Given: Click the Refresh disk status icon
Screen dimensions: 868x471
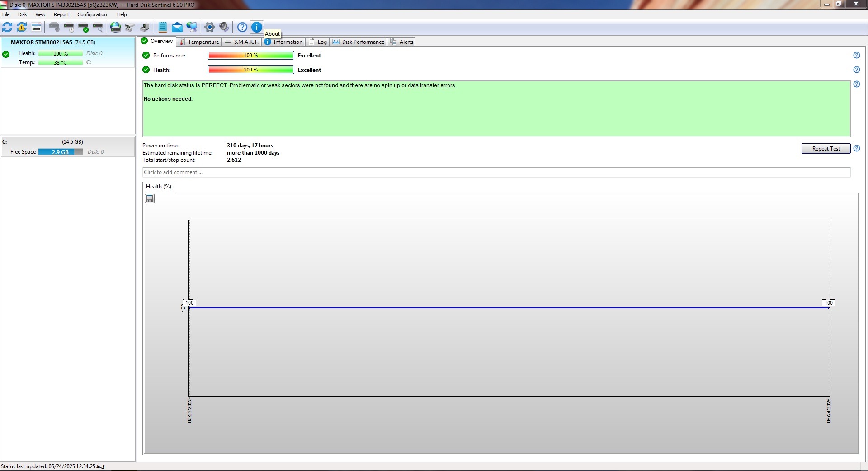Looking at the screenshot, I should (x=7, y=27).
